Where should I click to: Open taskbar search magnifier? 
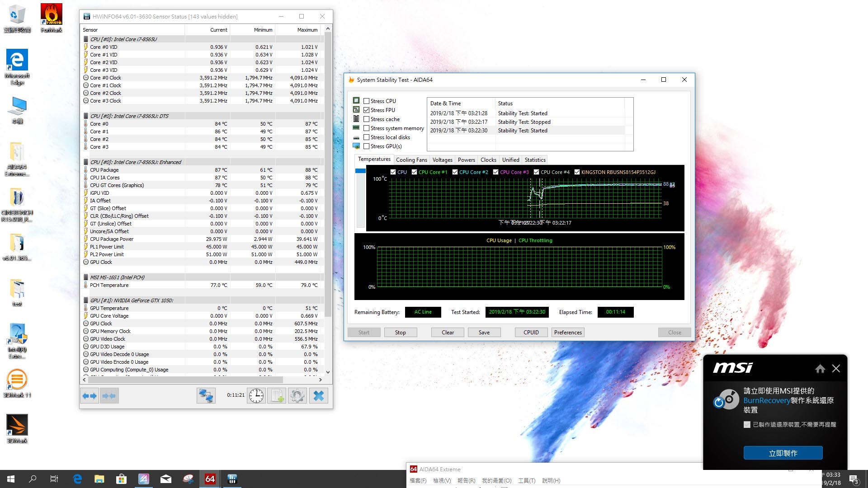[x=33, y=479]
